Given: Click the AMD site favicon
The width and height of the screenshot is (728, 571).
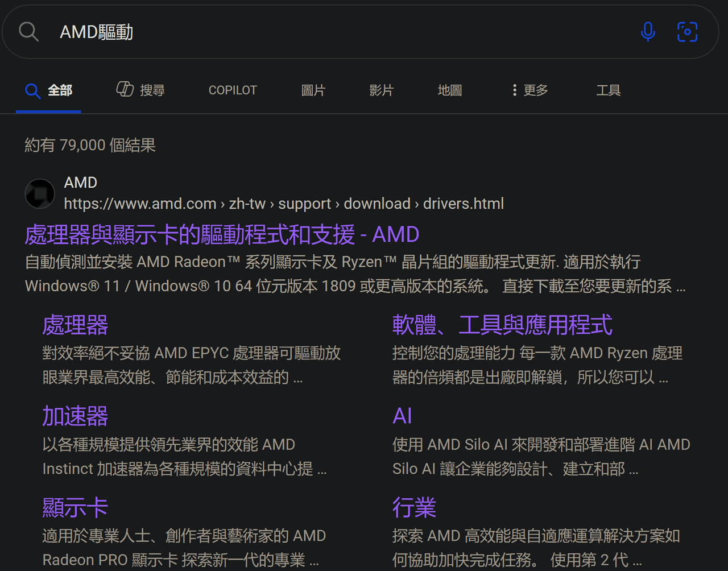Looking at the screenshot, I should click(x=40, y=193).
